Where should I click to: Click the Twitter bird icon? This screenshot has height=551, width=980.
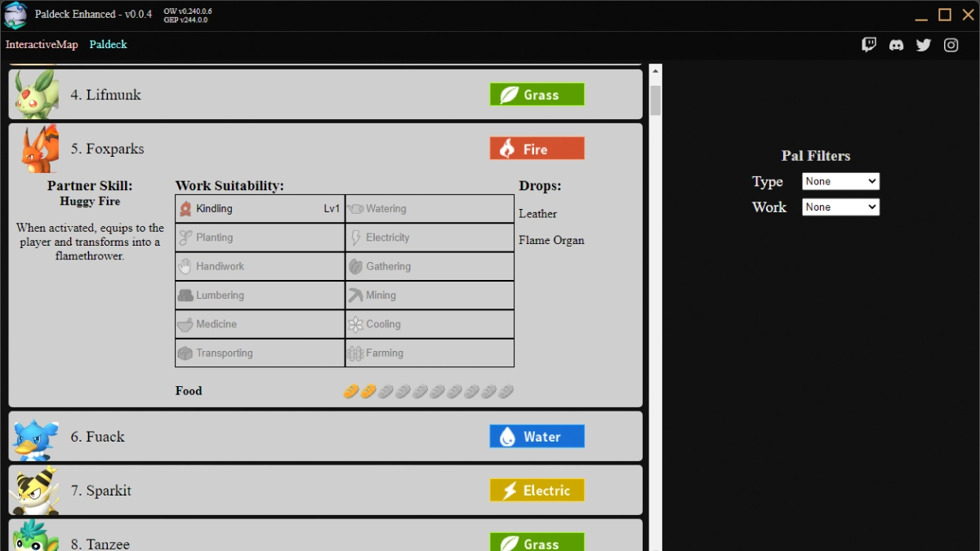923,45
